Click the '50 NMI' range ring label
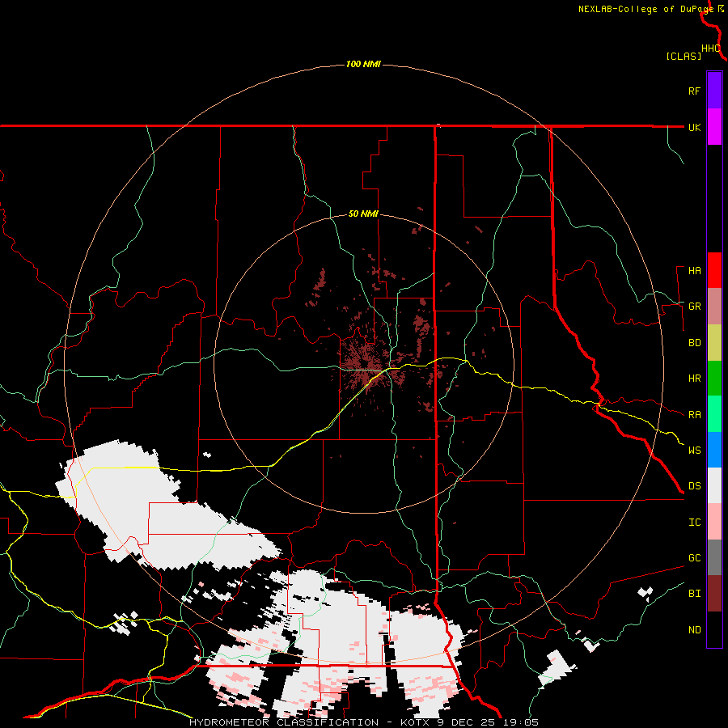This screenshot has height=728, width=728. (363, 214)
